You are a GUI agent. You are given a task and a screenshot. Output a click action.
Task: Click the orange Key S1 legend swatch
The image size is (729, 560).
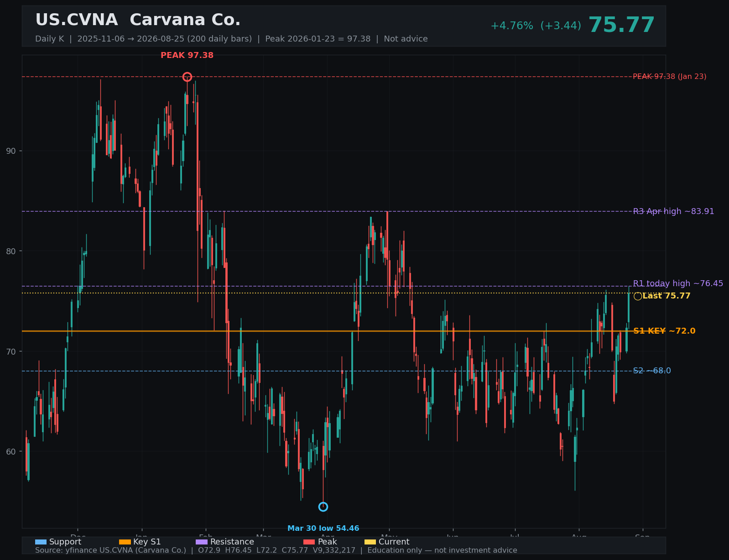[x=125, y=542]
